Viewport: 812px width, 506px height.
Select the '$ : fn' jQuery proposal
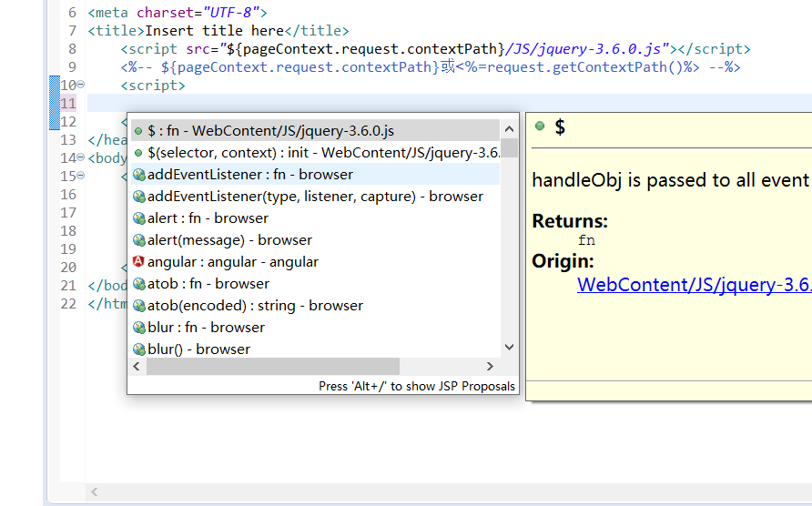pos(315,130)
